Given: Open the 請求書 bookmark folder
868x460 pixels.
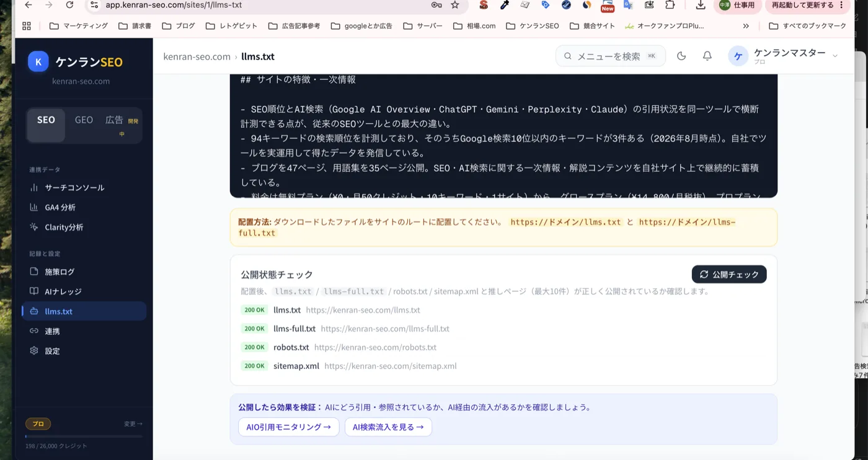Looking at the screenshot, I should tap(135, 26).
